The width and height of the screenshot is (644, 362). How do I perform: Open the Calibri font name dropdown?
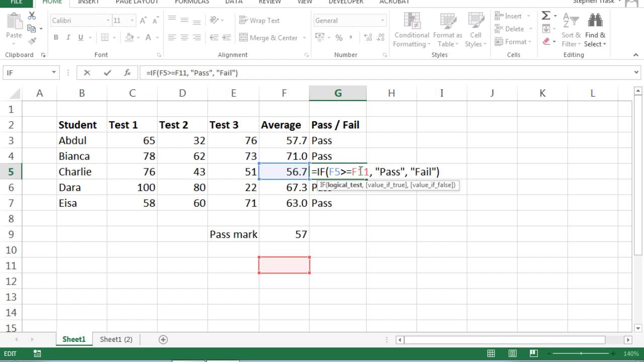click(108, 21)
